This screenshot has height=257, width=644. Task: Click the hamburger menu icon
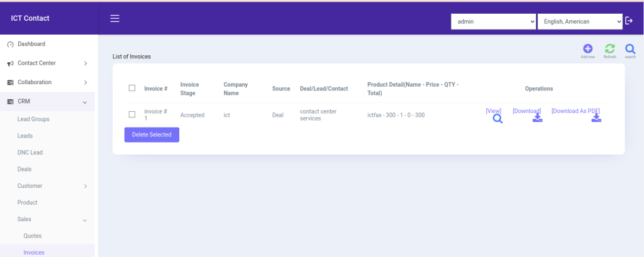[x=114, y=18]
